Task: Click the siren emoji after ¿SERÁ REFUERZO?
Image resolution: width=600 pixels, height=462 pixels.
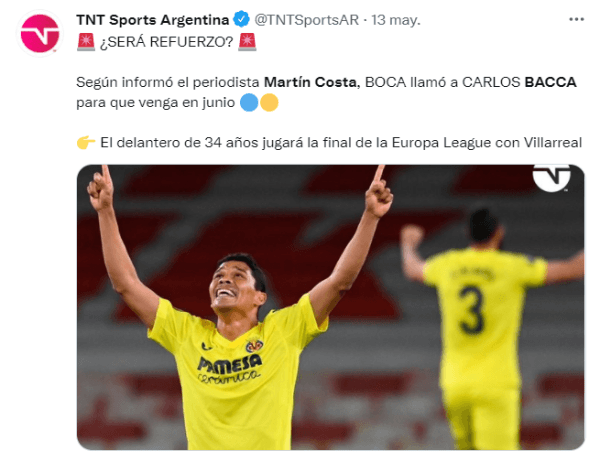Action: (x=247, y=42)
